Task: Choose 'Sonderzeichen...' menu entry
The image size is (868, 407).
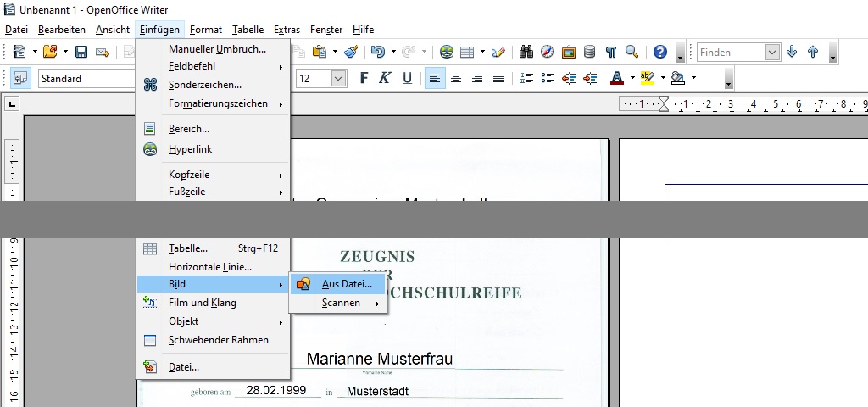Action: click(x=204, y=85)
